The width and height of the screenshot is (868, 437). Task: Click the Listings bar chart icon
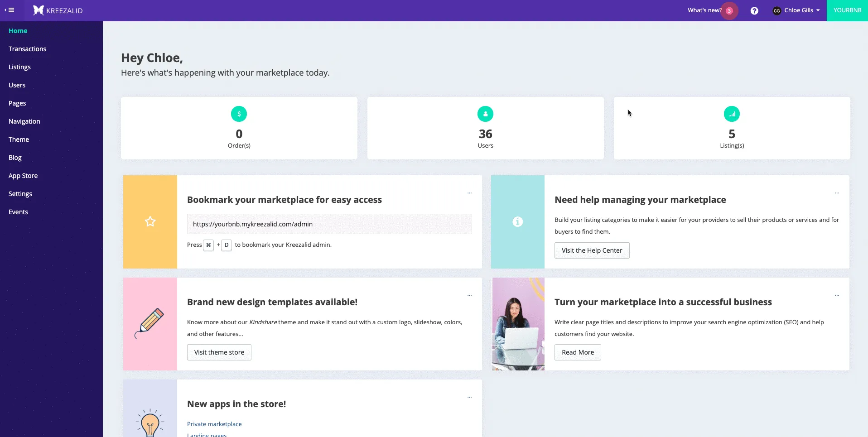coord(732,114)
